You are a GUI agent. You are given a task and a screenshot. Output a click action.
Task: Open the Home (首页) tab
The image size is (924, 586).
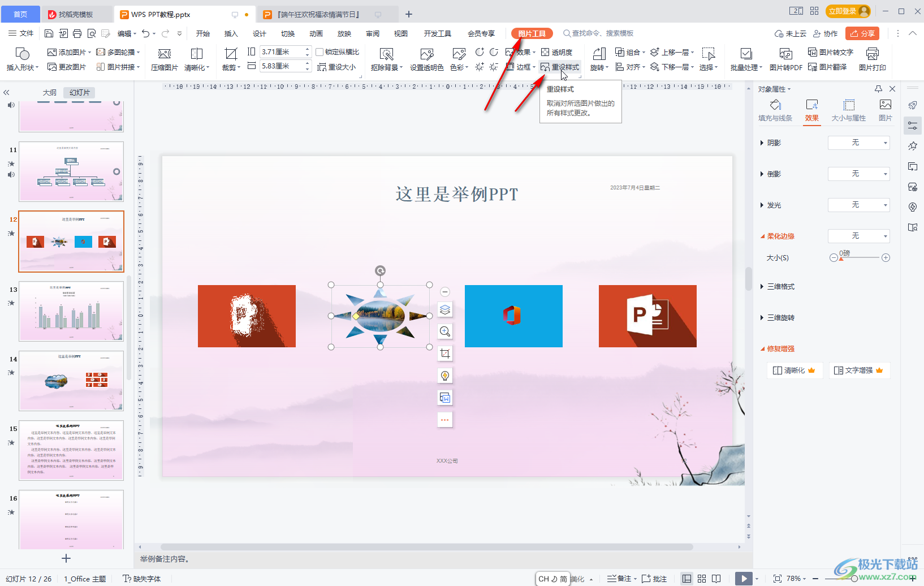tap(20, 14)
